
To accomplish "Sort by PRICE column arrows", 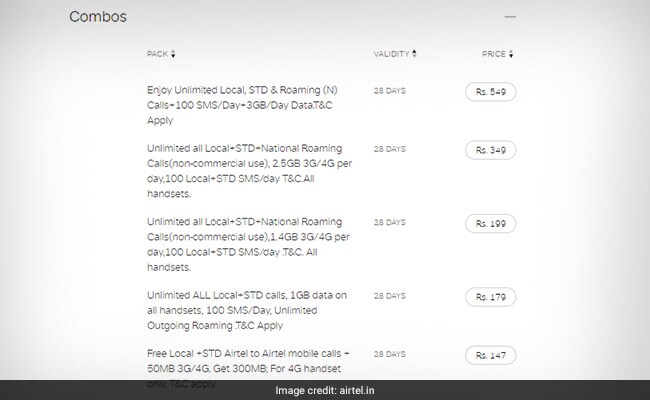I will (511, 54).
